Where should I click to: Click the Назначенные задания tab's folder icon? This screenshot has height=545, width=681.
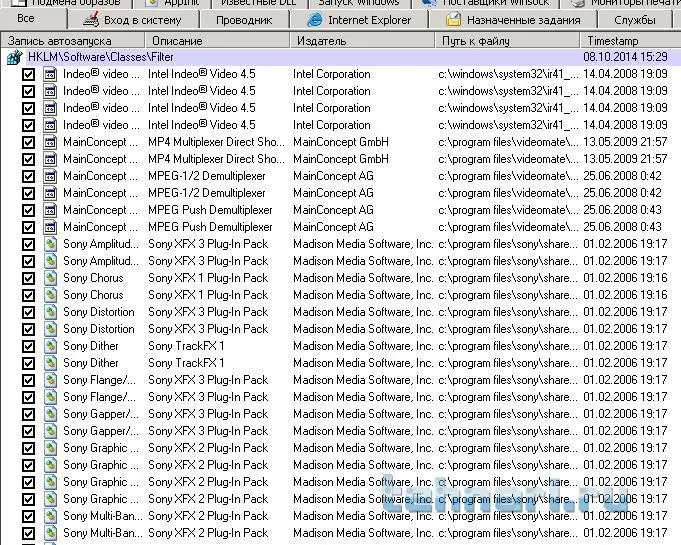pos(453,20)
